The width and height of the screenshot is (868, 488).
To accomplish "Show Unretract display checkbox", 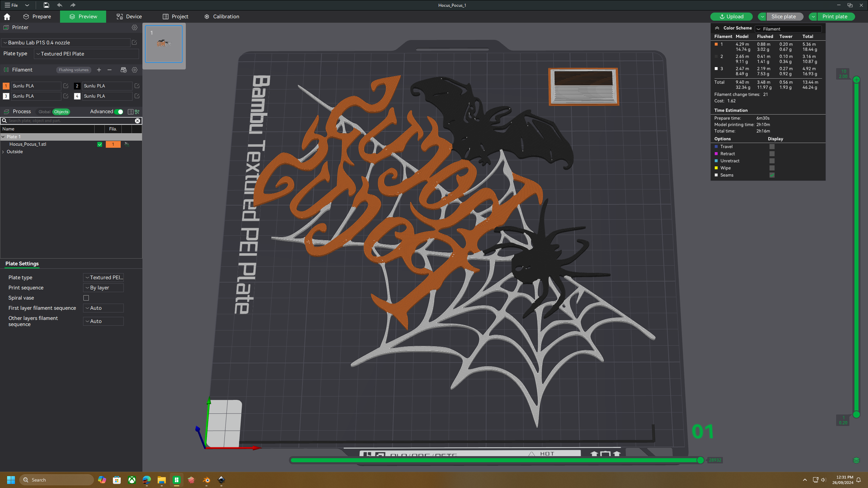I will (x=772, y=161).
